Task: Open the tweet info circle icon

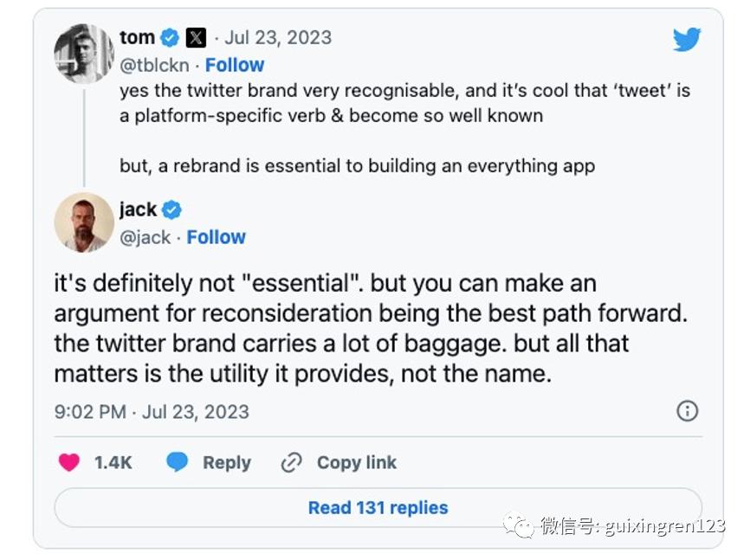Action: coord(687,411)
